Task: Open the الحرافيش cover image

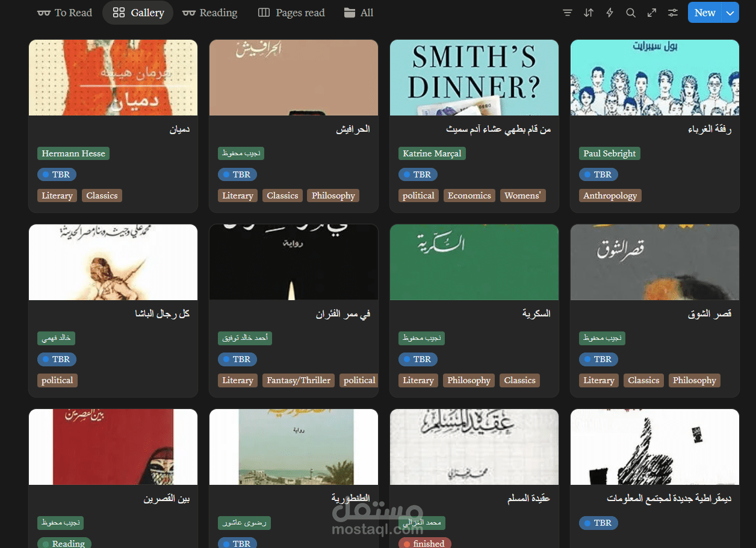Action: point(294,78)
